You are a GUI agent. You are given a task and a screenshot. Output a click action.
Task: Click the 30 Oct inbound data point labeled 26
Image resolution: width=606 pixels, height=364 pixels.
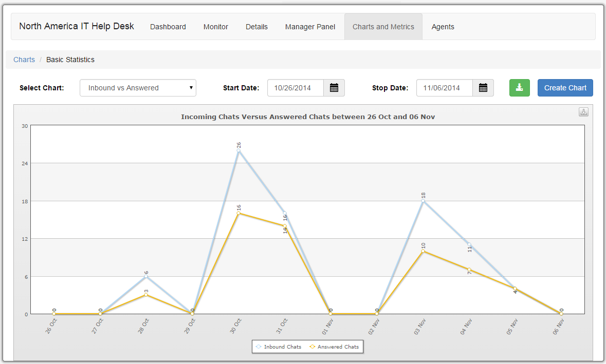[238, 150]
